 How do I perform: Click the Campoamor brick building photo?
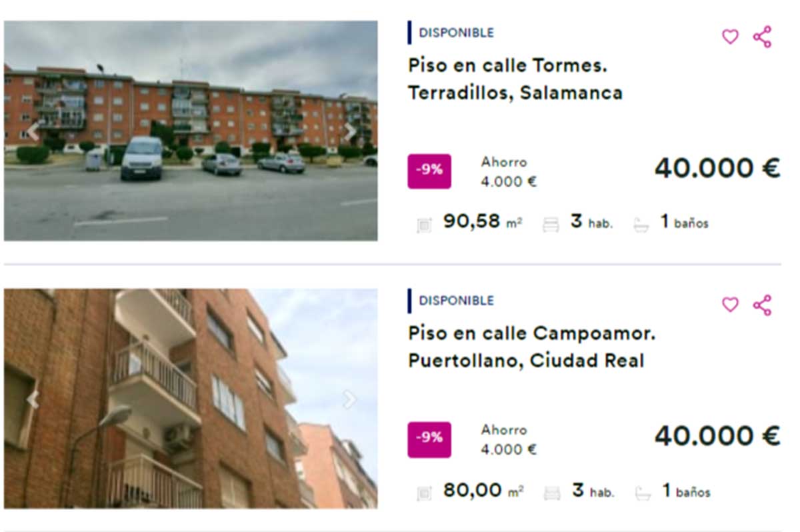tap(191, 399)
